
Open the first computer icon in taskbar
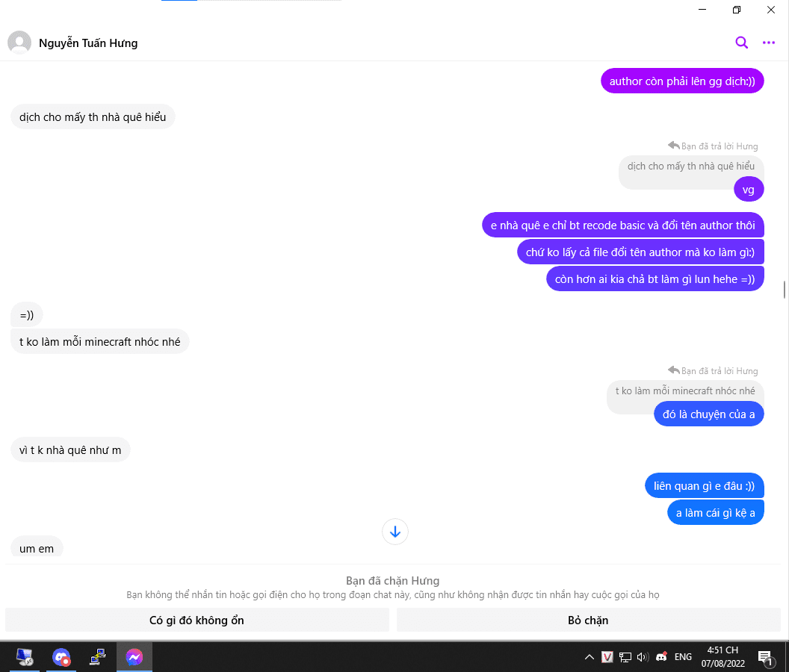[x=25, y=657]
